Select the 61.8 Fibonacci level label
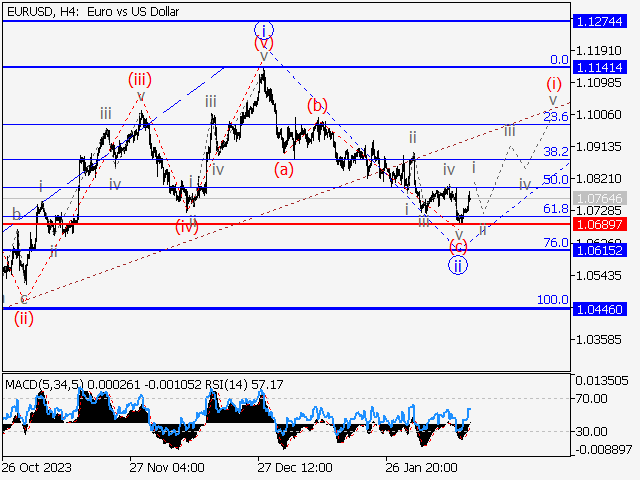 (555, 209)
